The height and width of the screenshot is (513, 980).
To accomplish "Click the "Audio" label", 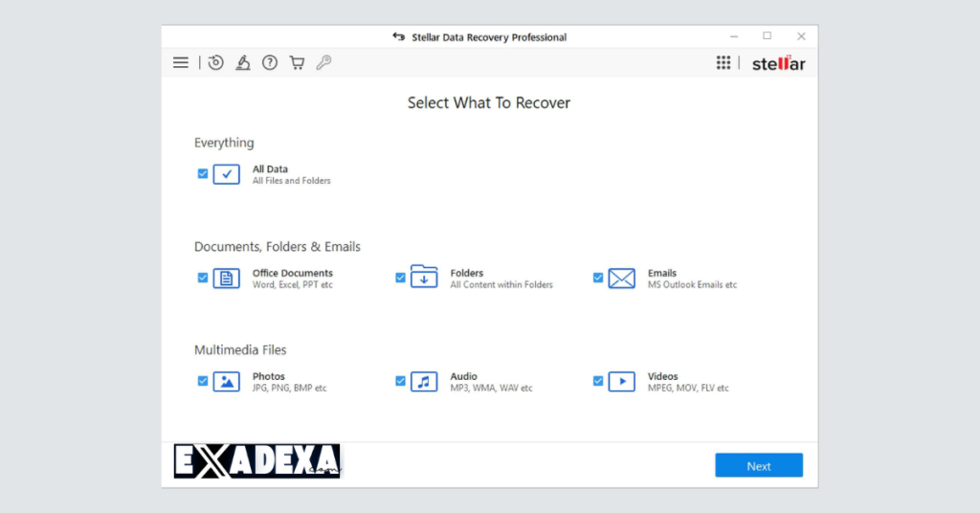I will pyautogui.click(x=464, y=376).
